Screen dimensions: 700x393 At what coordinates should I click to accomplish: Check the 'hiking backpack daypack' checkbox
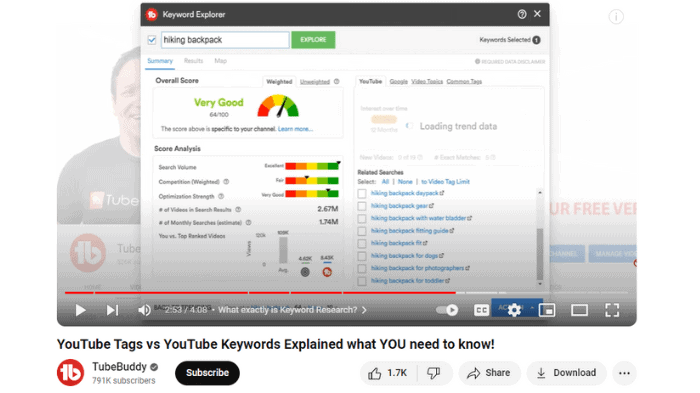click(362, 193)
